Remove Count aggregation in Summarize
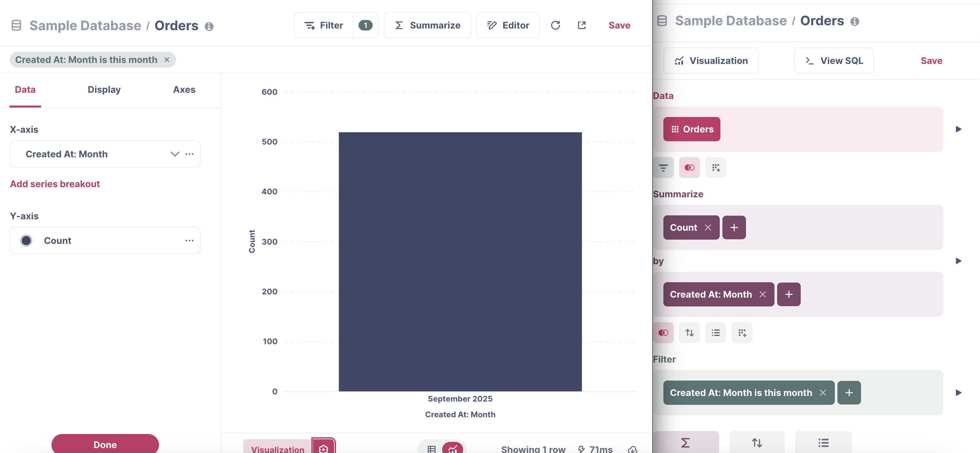 [x=708, y=227]
